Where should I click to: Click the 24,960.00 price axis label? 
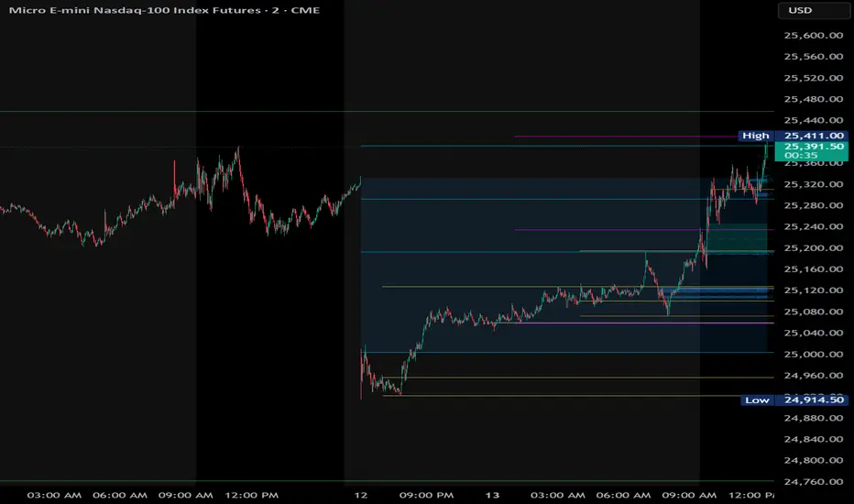(813, 376)
